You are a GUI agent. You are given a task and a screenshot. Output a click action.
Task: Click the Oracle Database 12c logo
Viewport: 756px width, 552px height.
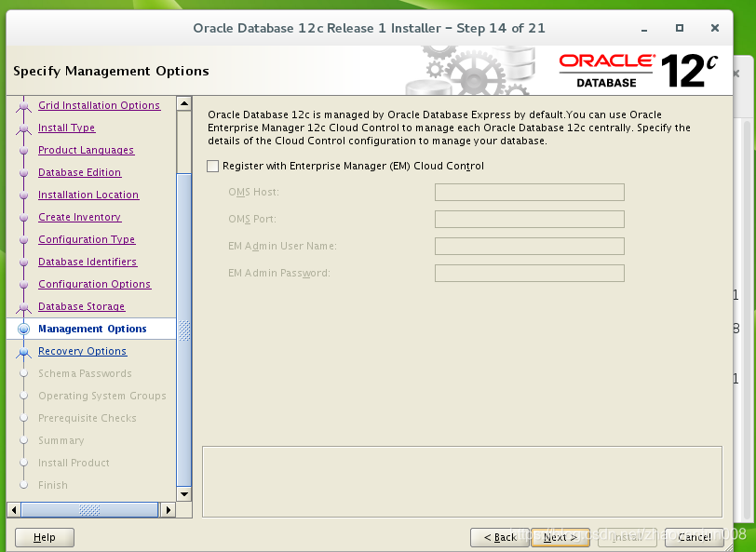click(x=638, y=71)
